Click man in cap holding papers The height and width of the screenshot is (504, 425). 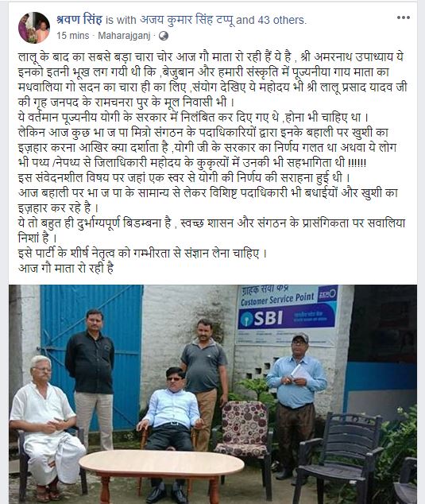[x=296, y=405]
